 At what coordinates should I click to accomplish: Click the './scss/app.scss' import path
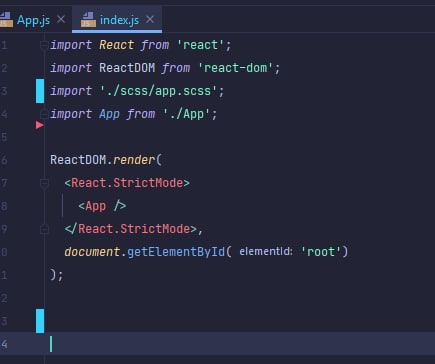[159, 91]
